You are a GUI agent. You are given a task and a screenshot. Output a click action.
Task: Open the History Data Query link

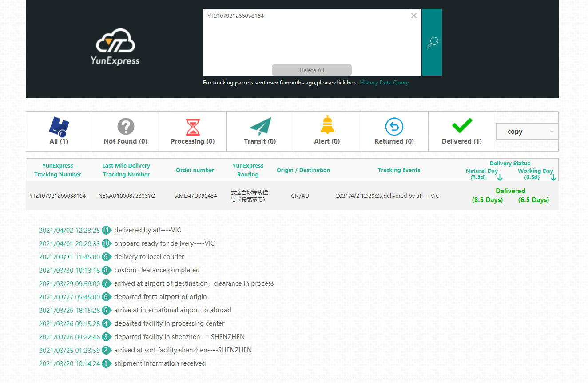tap(384, 83)
